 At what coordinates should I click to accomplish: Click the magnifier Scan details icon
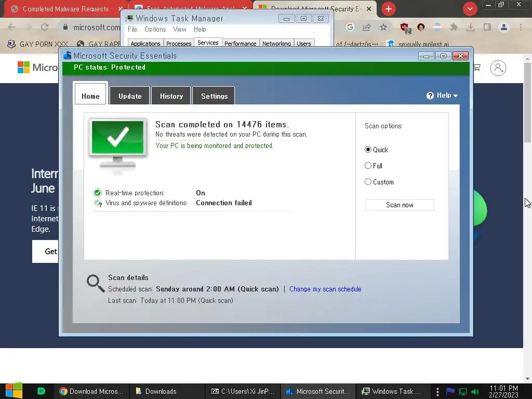96,283
